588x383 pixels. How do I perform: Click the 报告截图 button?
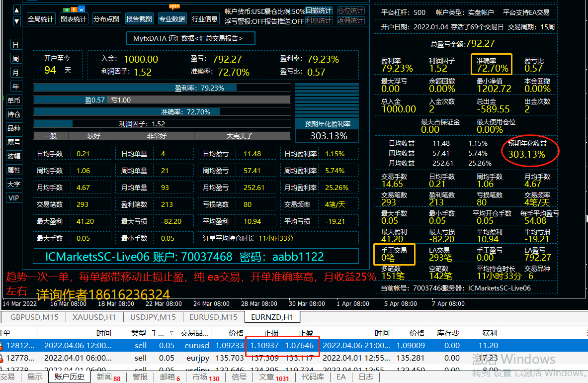point(139,19)
